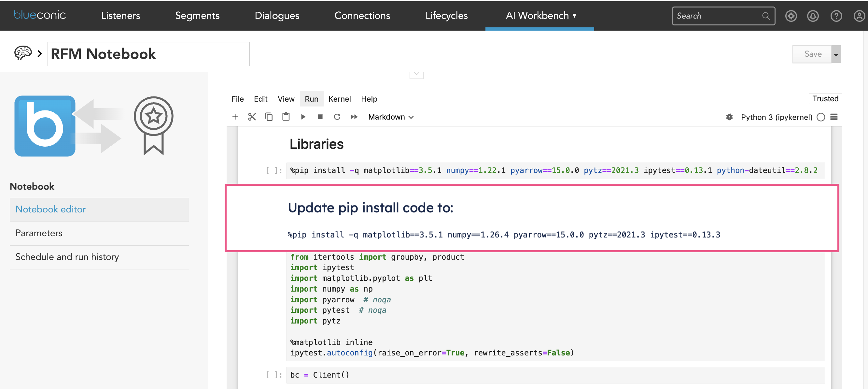Interrupt the kernel with stop icon
Image resolution: width=868 pixels, height=389 pixels.
point(320,117)
